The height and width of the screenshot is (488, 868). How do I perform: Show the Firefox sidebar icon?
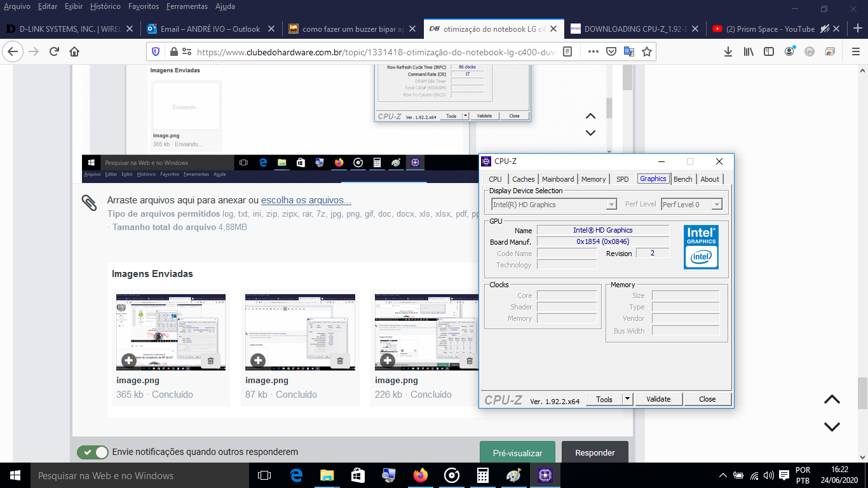(x=769, y=51)
